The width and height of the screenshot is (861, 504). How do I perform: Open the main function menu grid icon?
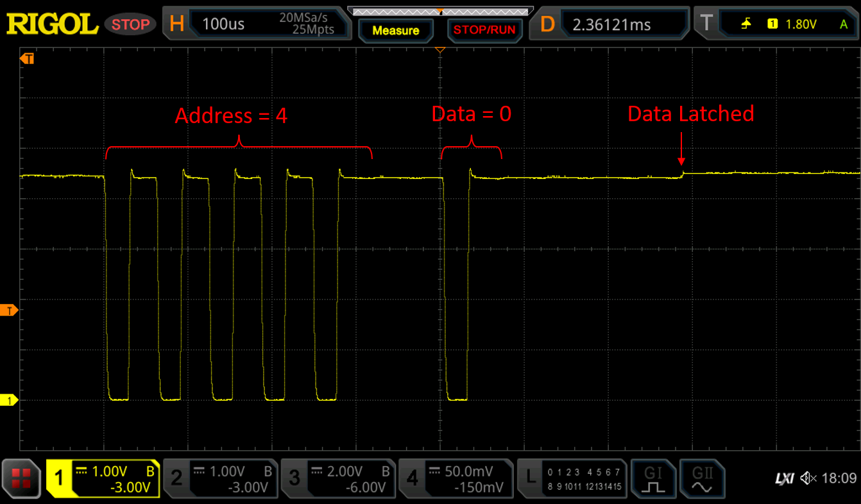click(x=21, y=478)
